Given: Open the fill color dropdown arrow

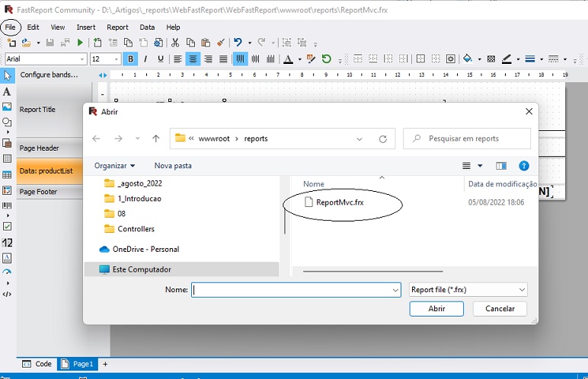Looking at the screenshot, I should (x=479, y=59).
